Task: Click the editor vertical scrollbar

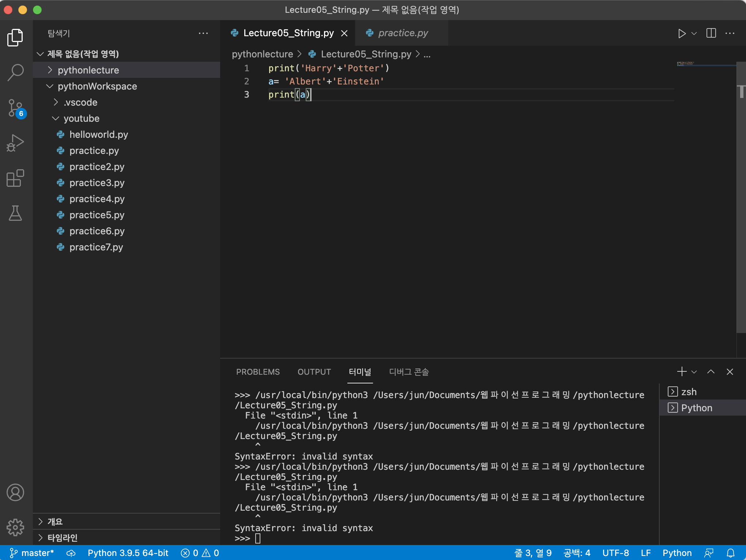Action: coord(741,197)
